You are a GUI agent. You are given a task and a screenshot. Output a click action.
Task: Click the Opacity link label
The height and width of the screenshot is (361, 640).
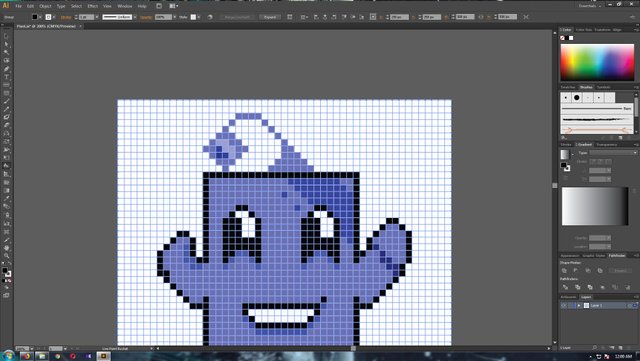tap(146, 17)
